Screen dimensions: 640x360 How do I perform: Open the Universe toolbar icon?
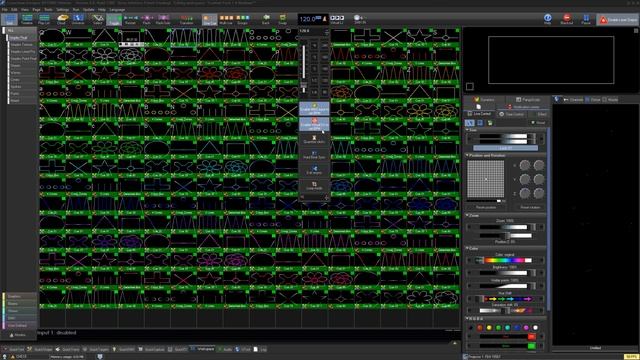tap(78, 19)
